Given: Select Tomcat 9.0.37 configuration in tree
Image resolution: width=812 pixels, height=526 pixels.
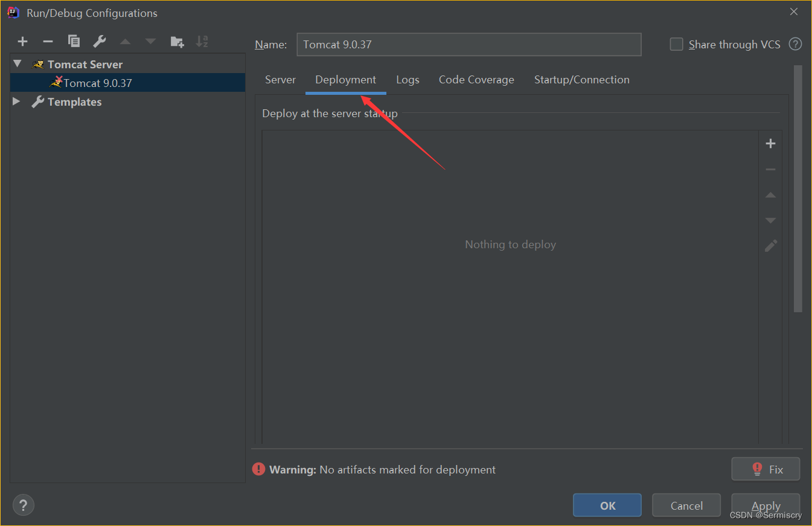Looking at the screenshot, I should click(x=128, y=83).
